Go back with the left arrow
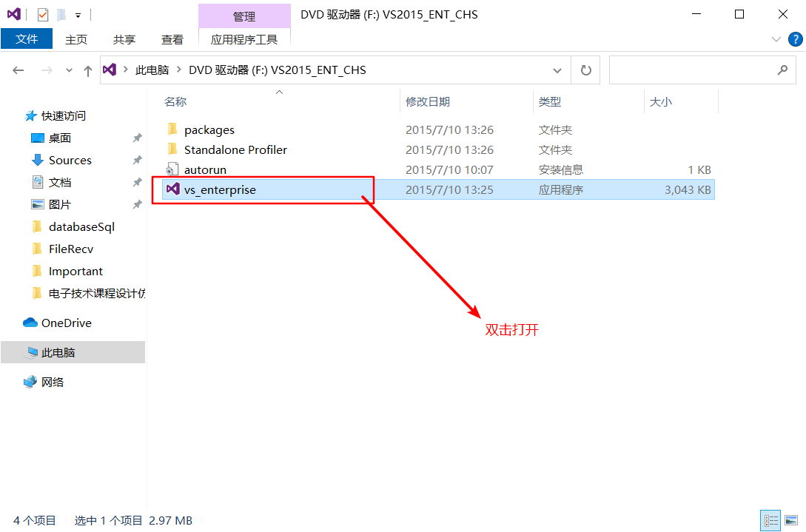Screen dimensions: 806x532 19,70
